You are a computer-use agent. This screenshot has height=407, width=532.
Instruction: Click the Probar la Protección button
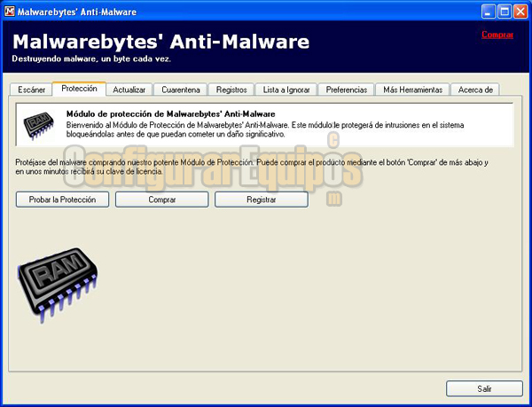tap(62, 200)
